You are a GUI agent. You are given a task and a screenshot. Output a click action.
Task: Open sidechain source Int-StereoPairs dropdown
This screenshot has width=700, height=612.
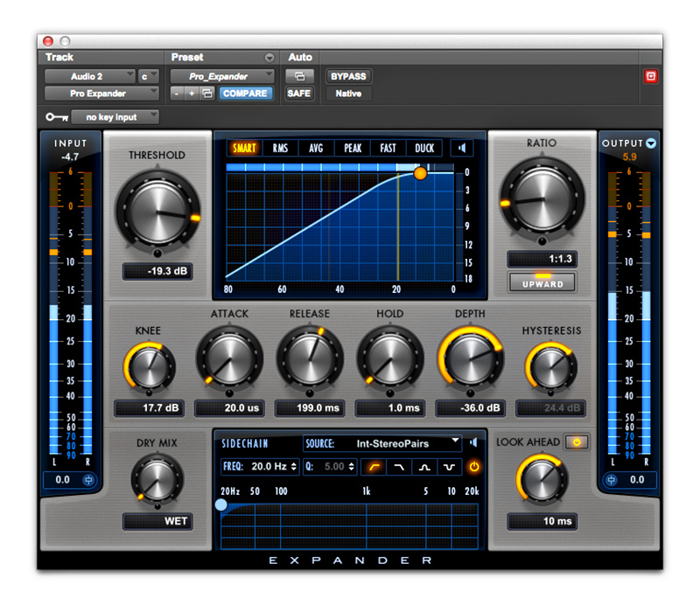(382, 443)
